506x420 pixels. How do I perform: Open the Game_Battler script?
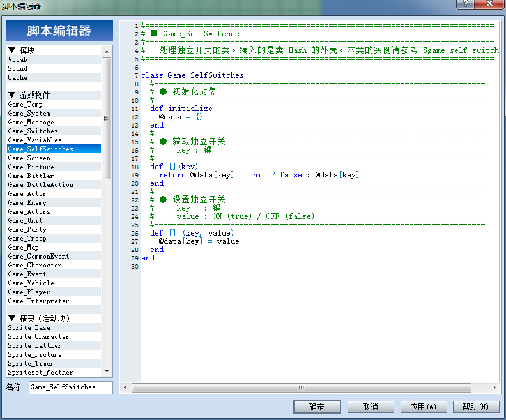[54, 176]
